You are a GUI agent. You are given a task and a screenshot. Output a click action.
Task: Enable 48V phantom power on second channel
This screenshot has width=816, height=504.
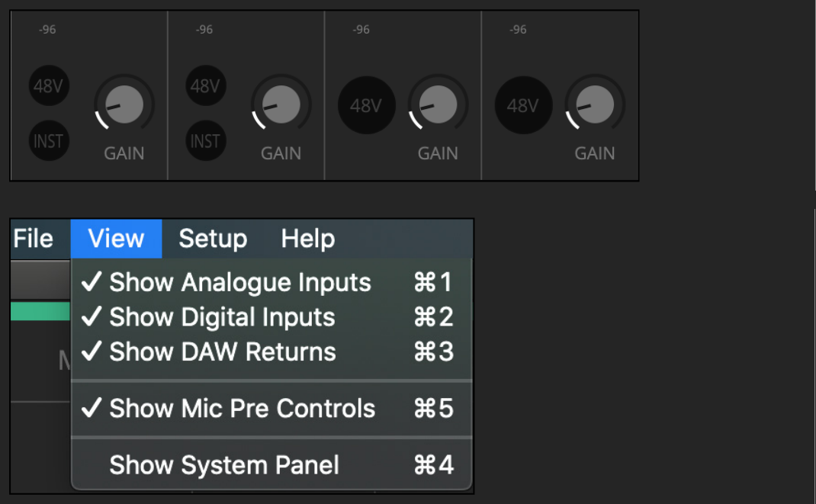pyautogui.click(x=206, y=86)
